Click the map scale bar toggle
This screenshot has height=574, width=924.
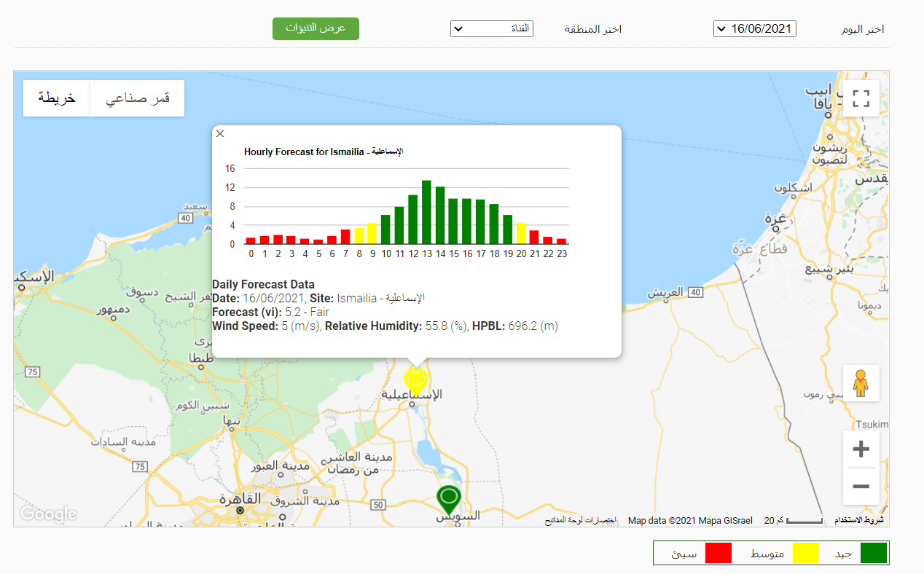click(793, 520)
